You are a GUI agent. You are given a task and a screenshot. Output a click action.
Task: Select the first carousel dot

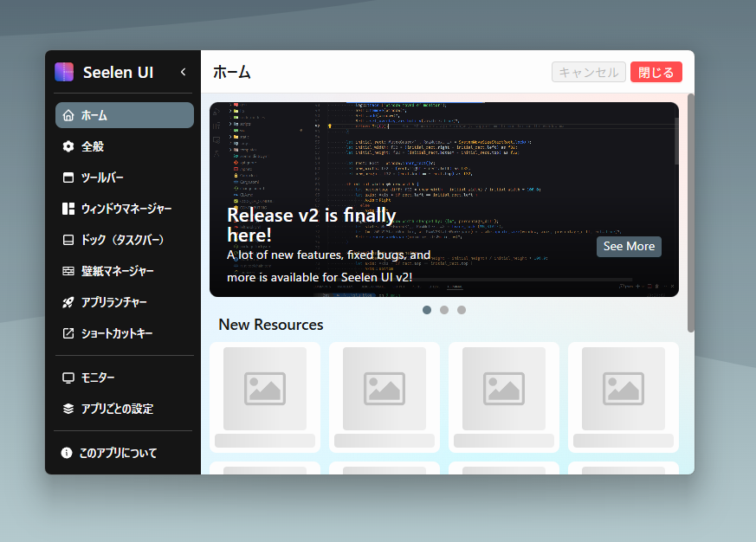tap(427, 310)
